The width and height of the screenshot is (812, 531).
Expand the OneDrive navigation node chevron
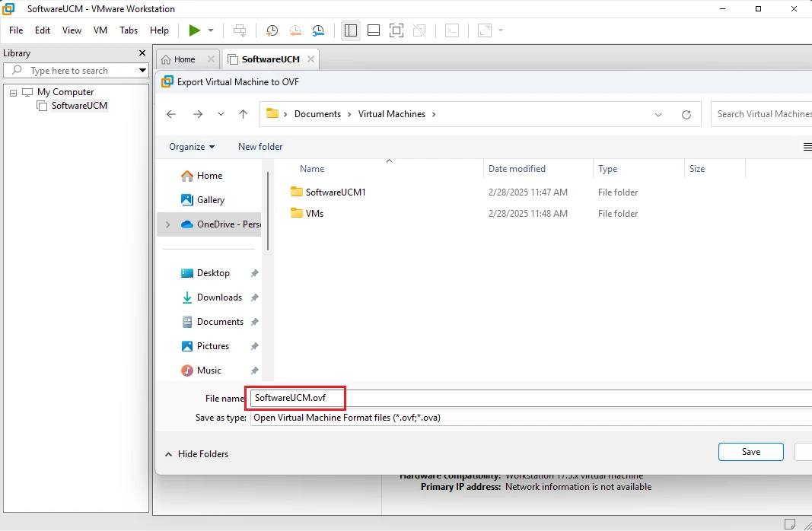(167, 224)
